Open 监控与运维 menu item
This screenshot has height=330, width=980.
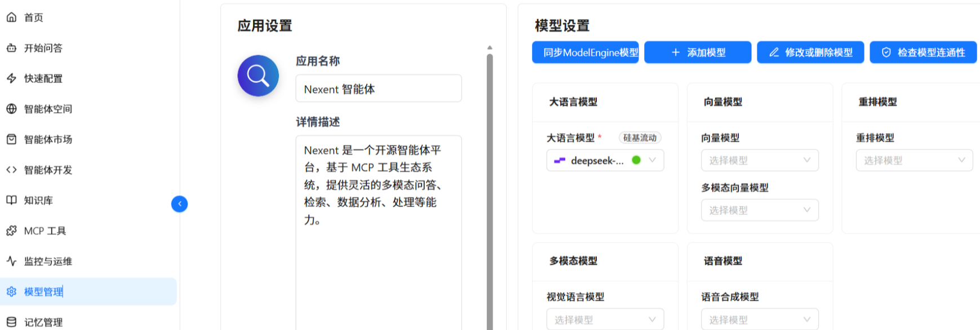[x=88, y=261]
